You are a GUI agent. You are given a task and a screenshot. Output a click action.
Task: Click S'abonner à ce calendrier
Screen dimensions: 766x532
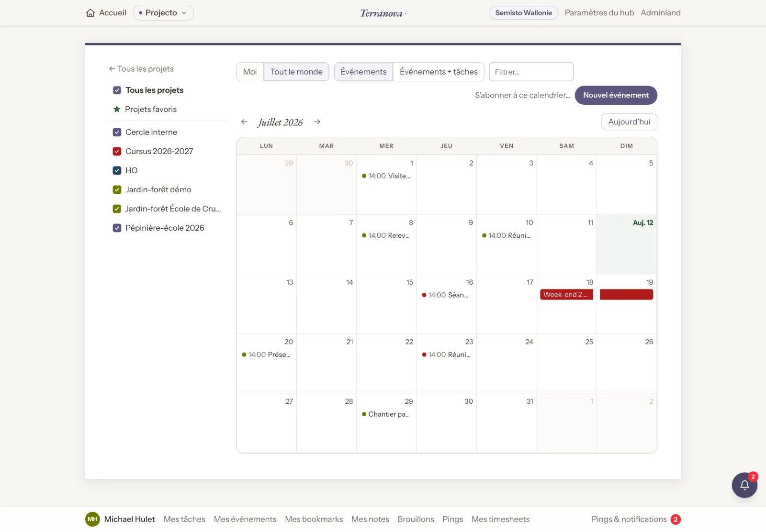pos(522,95)
